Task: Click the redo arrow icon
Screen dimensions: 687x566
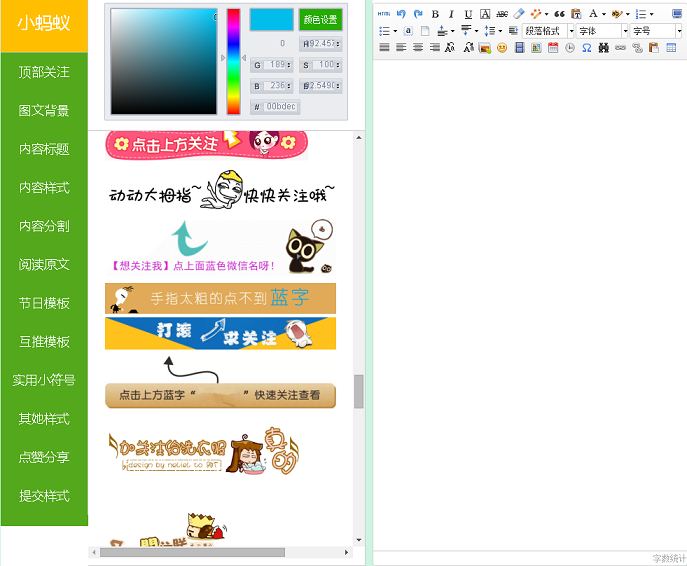Action: (x=418, y=14)
